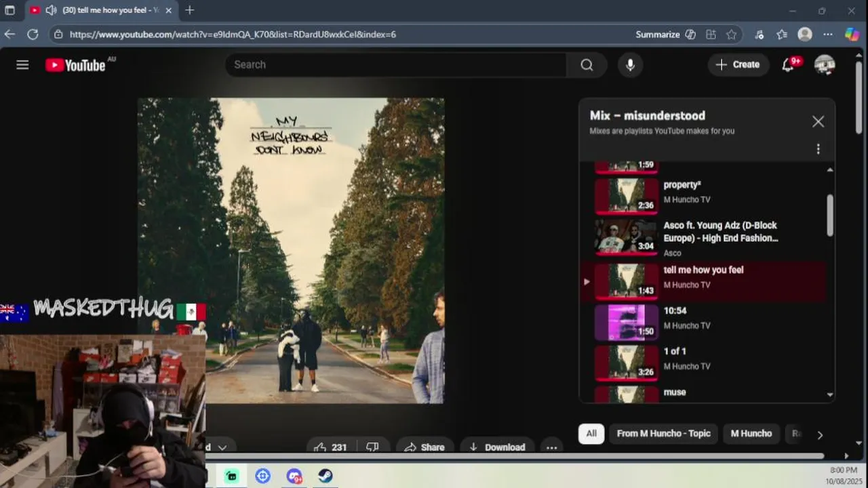View site information lock icon
Viewport: 868px width, 488px height.
click(x=58, y=34)
